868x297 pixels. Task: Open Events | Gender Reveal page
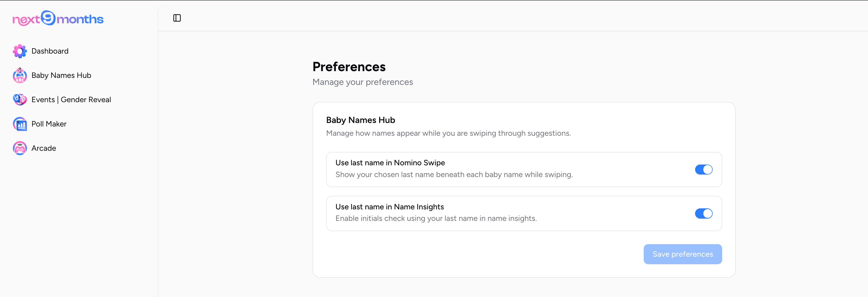(x=71, y=100)
